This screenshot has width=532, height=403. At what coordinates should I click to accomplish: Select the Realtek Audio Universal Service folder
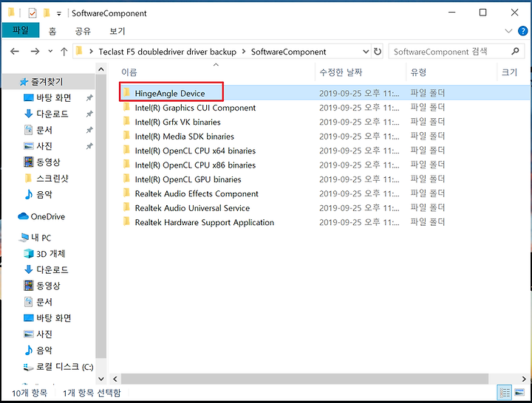[x=192, y=208]
